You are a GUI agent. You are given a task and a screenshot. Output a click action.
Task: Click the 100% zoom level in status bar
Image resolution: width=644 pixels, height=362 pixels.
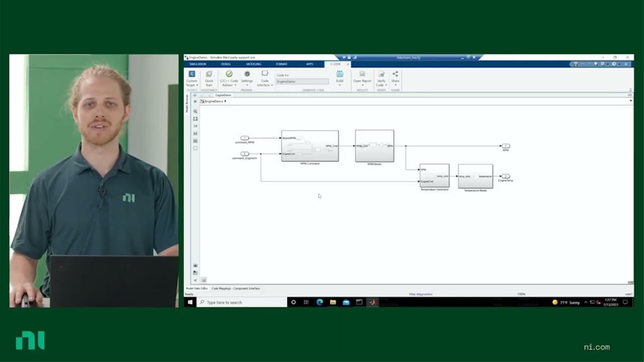(x=521, y=294)
